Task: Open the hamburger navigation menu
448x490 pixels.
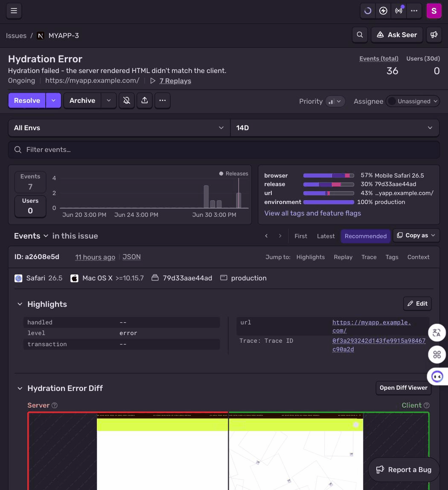Action: (x=14, y=11)
